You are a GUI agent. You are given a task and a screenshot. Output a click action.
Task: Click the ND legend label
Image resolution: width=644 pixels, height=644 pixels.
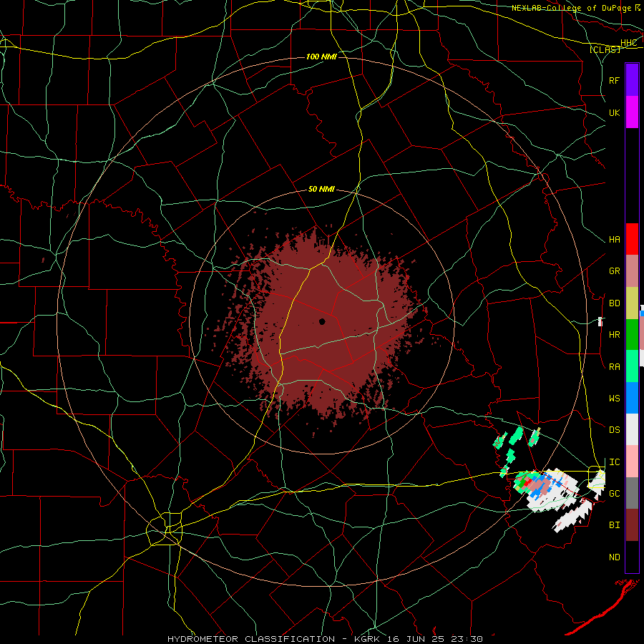coord(615,557)
